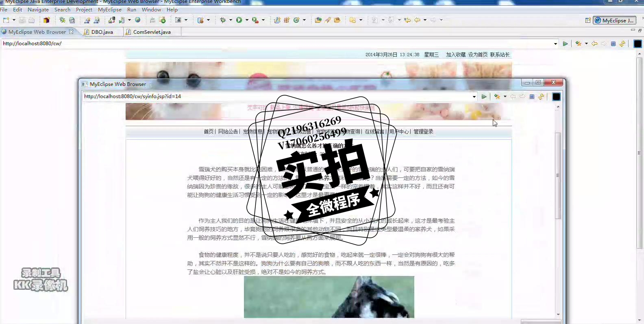
Task: Click the green Run play icon
Action: click(239, 20)
